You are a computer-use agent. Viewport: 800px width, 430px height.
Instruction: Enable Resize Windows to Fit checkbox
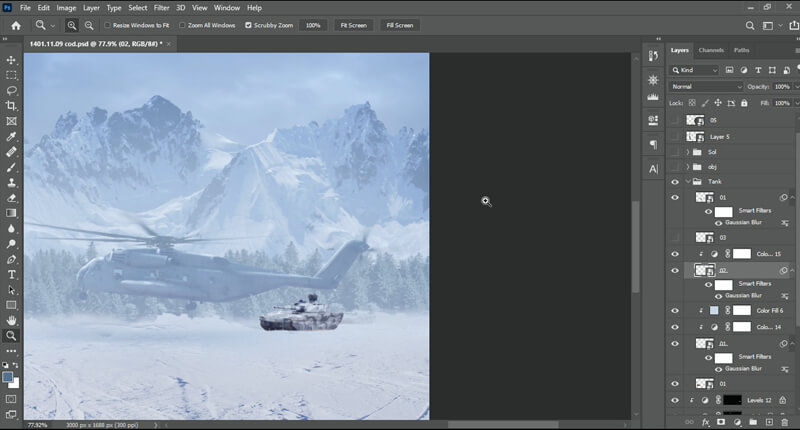click(x=107, y=26)
